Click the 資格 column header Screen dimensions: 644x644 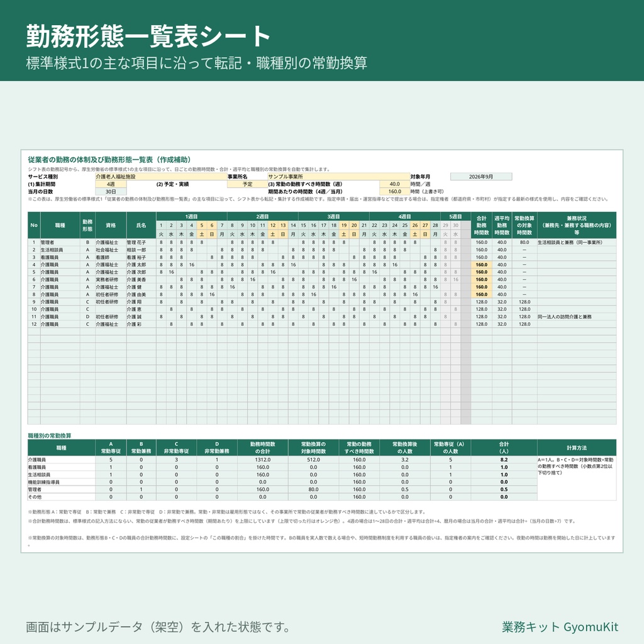111,225
